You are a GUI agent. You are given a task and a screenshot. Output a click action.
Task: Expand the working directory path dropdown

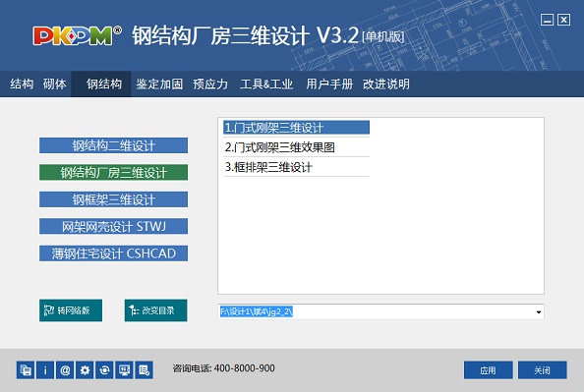[x=539, y=312]
